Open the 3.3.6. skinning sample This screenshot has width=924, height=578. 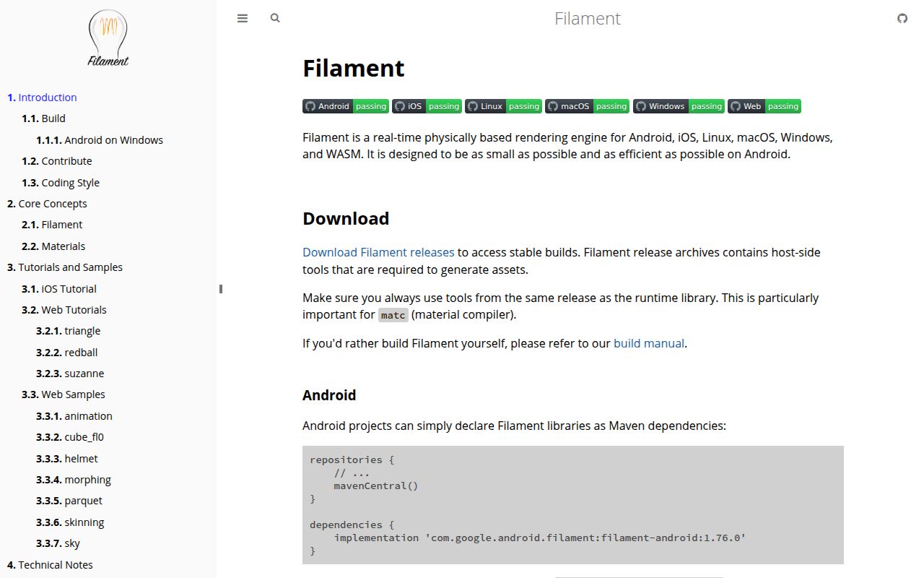click(70, 522)
